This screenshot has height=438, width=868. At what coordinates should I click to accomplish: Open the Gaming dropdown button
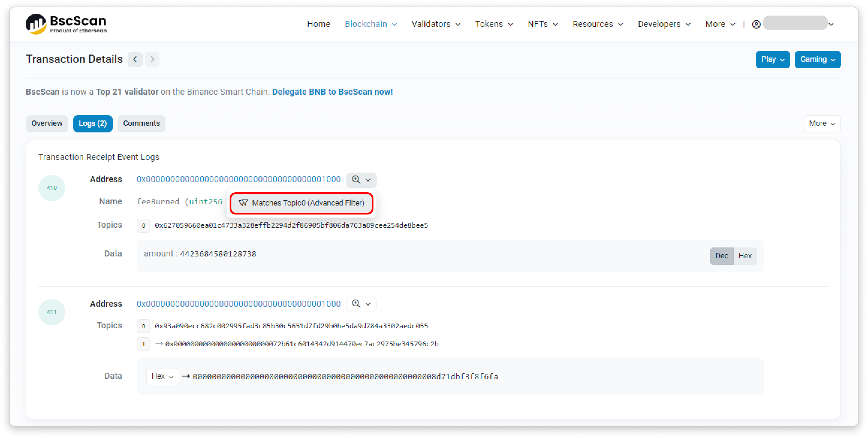click(817, 60)
